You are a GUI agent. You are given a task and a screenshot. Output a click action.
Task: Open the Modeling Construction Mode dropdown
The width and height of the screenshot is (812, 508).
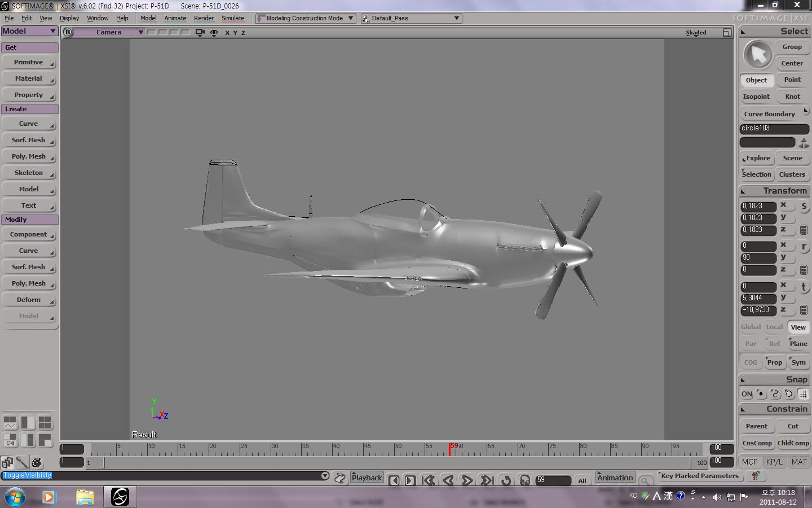[x=305, y=18]
